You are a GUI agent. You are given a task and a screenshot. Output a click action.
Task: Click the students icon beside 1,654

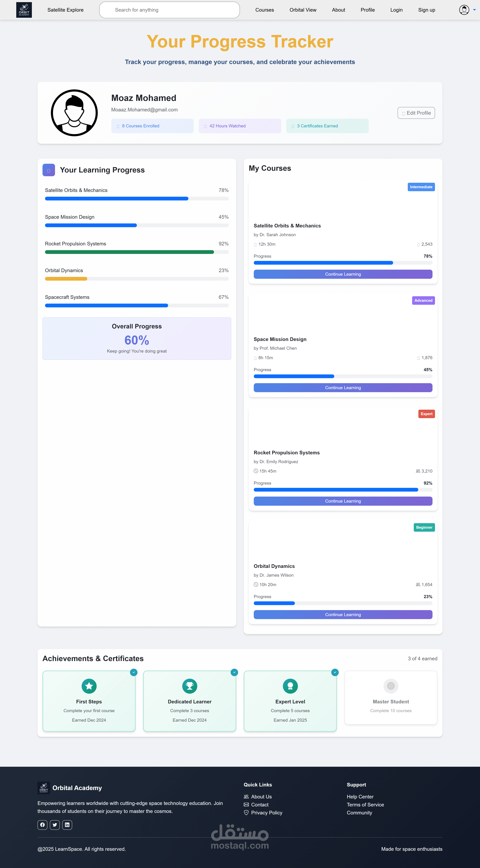418,585
